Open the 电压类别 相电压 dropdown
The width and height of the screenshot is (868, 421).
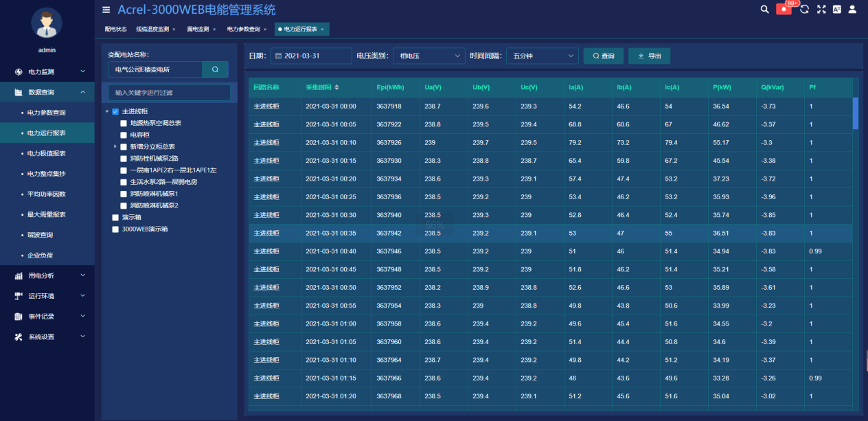coord(429,56)
